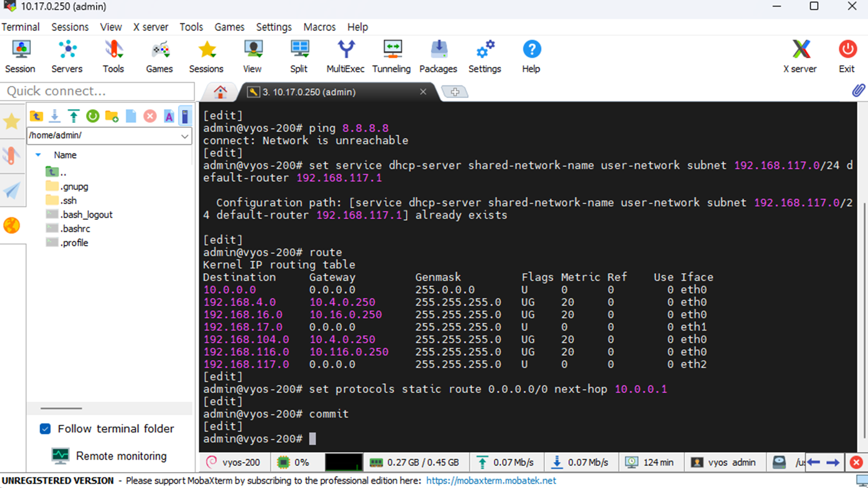Open a new tab with the plus button
Image resolution: width=868 pixels, height=488 pixels.
coord(455,92)
